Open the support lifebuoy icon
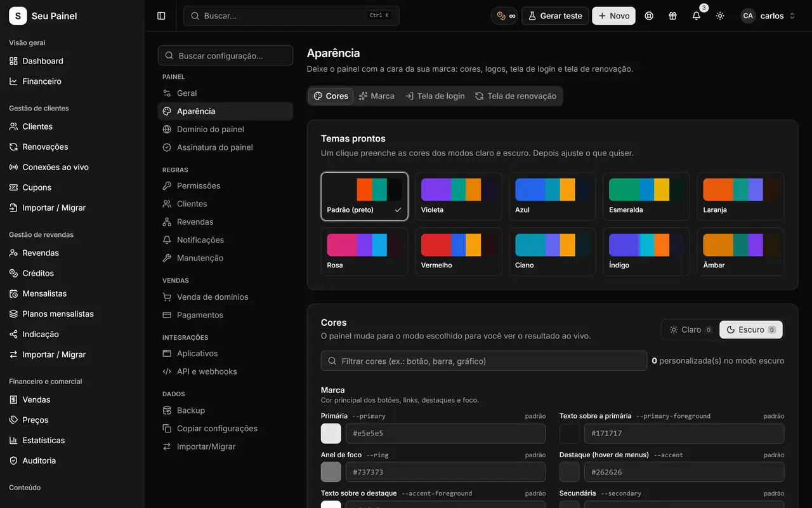The width and height of the screenshot is (812, 508). click(x=649, y=16)
